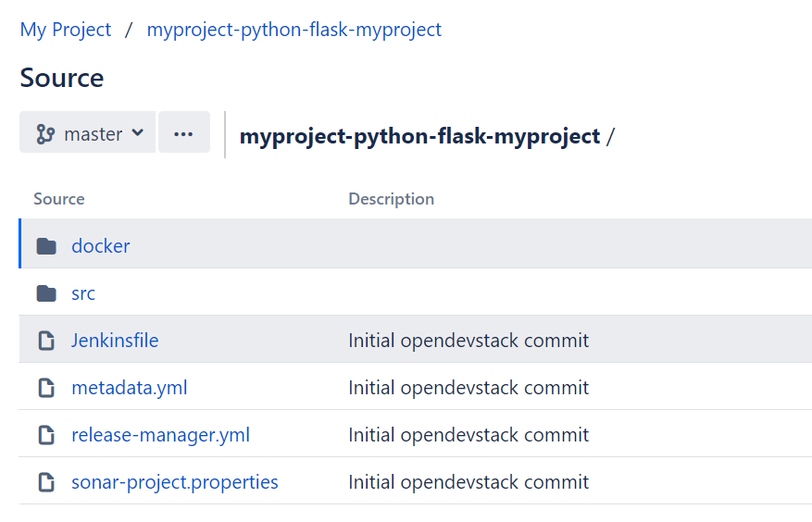Open the src folder link
The height and width of the screenshot is (522, 812).
[x=83, y=293]
